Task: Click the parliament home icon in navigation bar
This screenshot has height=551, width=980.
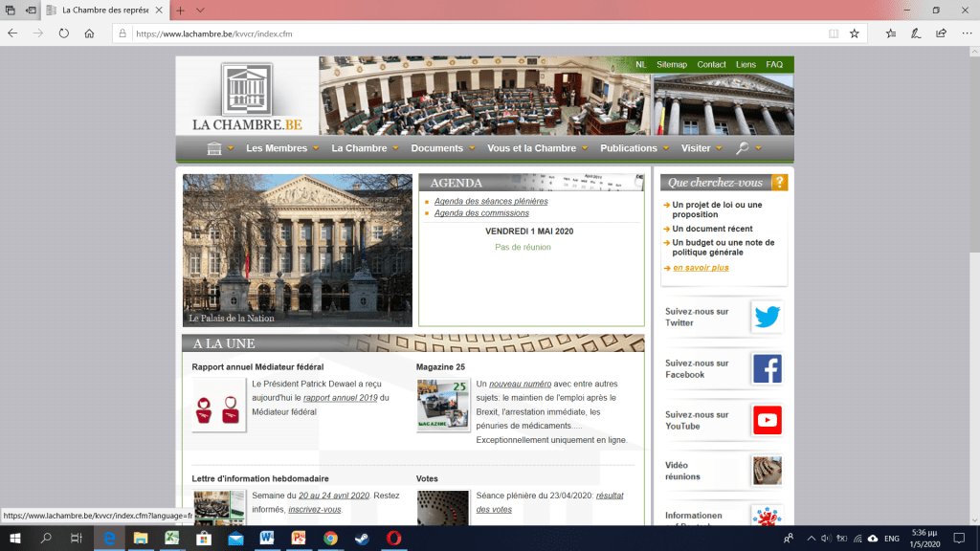Action: (214, 148)
